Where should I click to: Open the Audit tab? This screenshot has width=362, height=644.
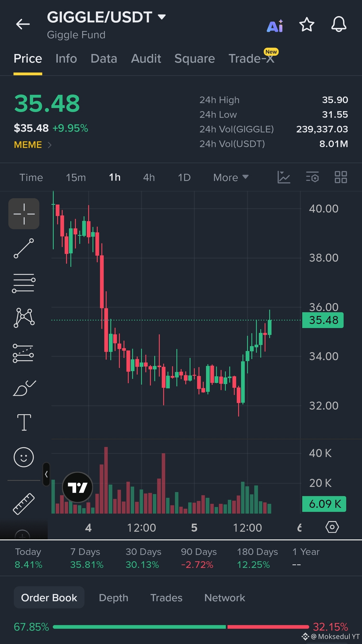tap(146, 59)
